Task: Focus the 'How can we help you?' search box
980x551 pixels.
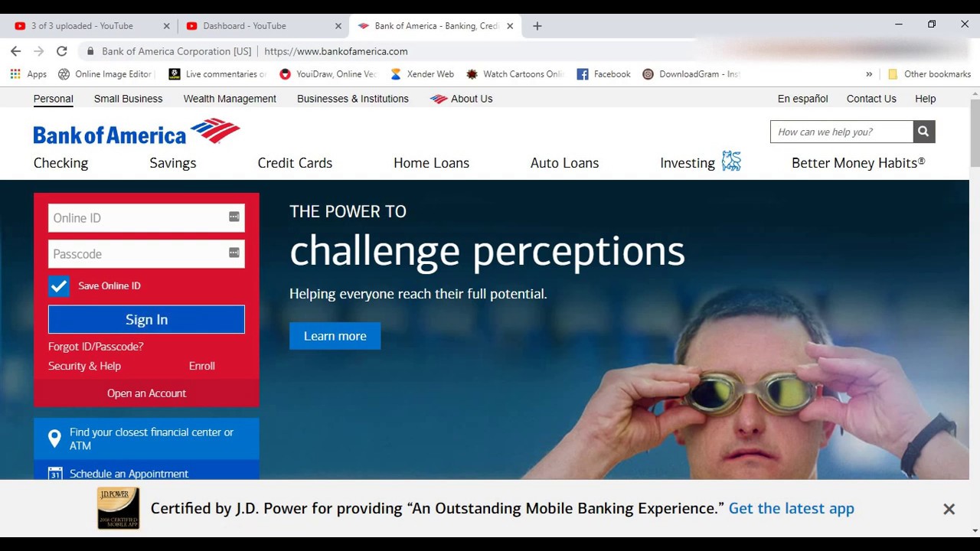Action: point(841,132)
